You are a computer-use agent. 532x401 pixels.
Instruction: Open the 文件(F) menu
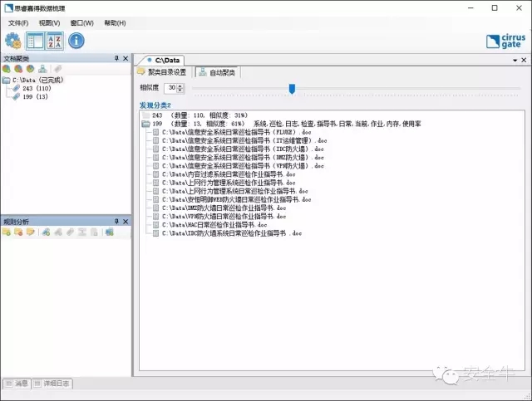pyautogui.click(x=18, y=22)
